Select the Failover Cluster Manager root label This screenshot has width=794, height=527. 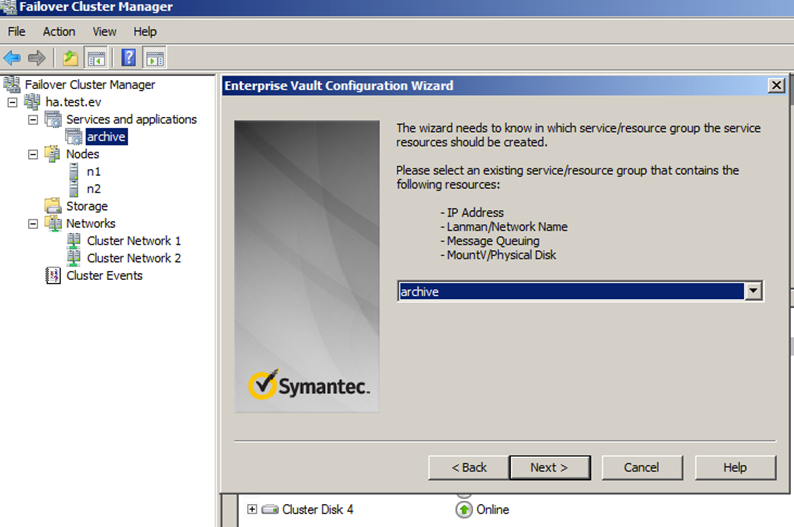click(x=90, y=85)
